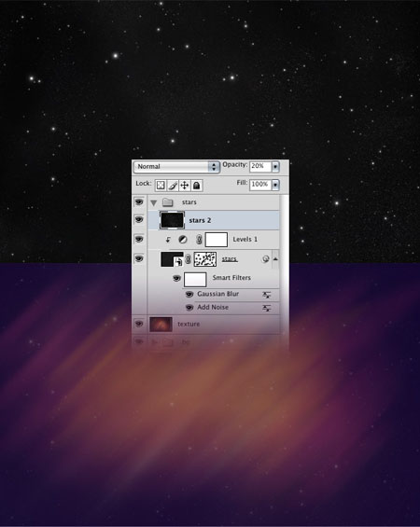420x527 pixels.
Task: Click the Fill 100% field
Action: [x=260, y=185]
